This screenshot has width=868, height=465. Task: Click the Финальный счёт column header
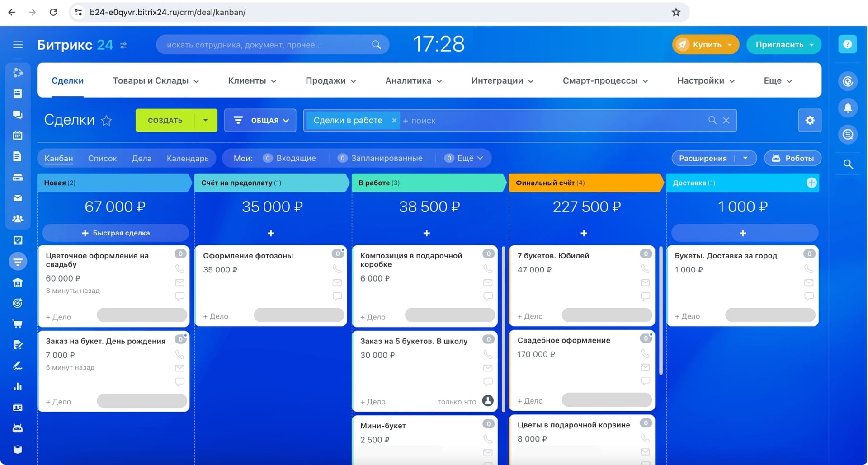[586, 183]
